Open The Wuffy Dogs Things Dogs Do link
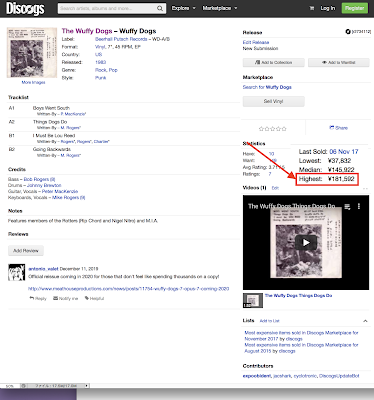This screenshot has width=374, height=400. tap(298, 296)
